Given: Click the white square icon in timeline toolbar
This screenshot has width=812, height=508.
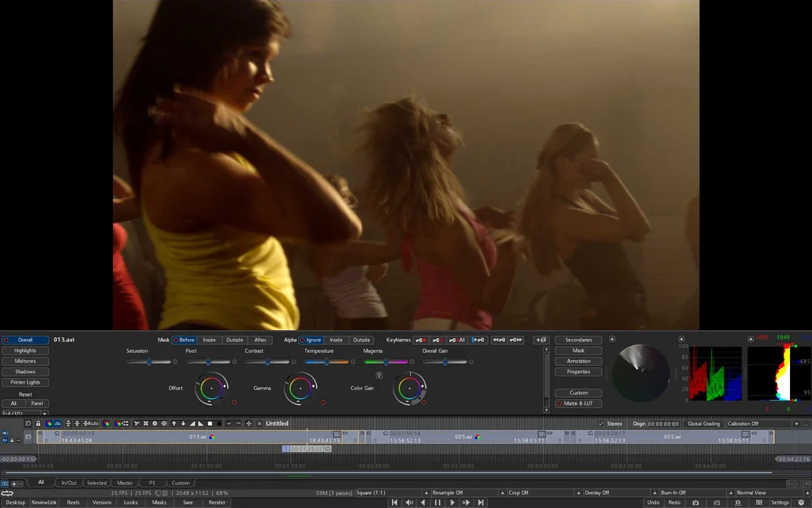Looking at the screenshot, I should (209, 423).
